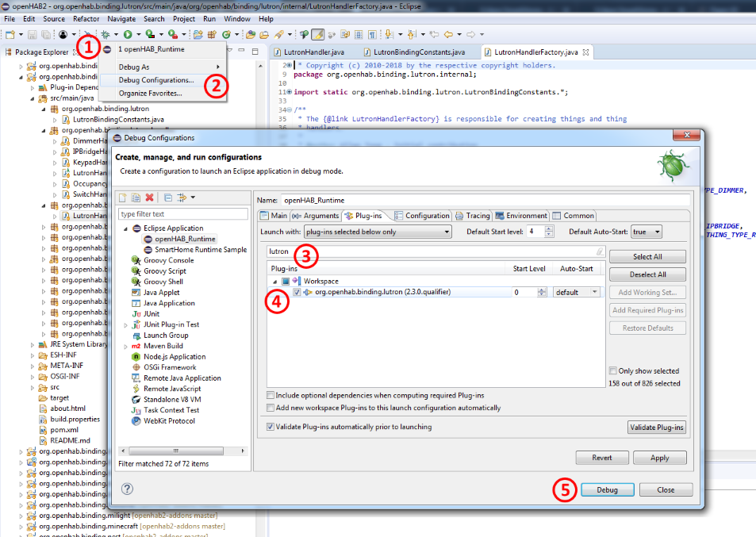
Task: Click the Run toolbar icon
Action: [129, 33]
